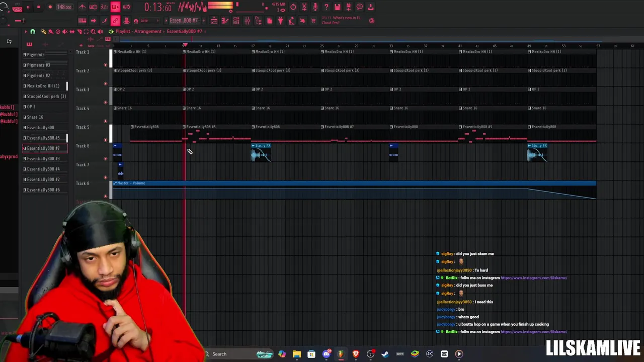
Task: Open the Mixer icon
Action: pyautogui.click(x=247, y=21)
